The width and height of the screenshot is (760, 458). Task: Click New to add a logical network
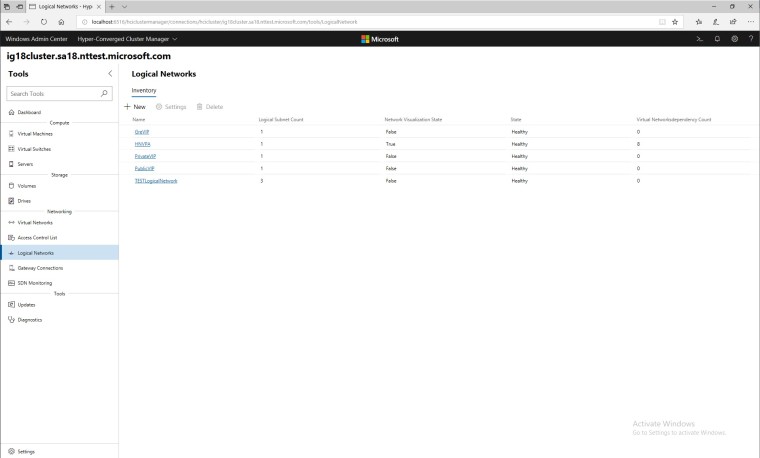(x=135, y=107)
